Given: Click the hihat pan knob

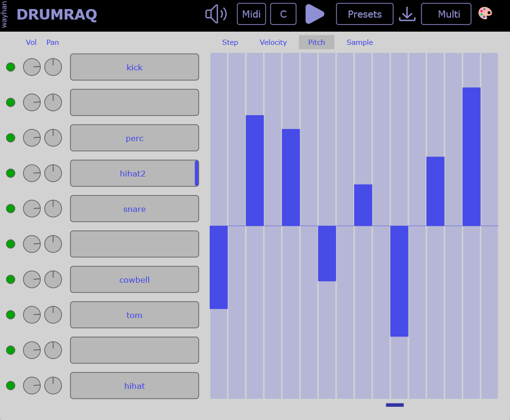Looking at the screenshot, I should (53, 386).
